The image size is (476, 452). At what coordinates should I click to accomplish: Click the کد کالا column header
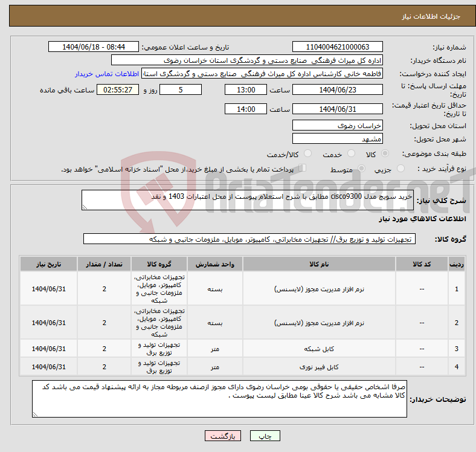tap(422, 264)
